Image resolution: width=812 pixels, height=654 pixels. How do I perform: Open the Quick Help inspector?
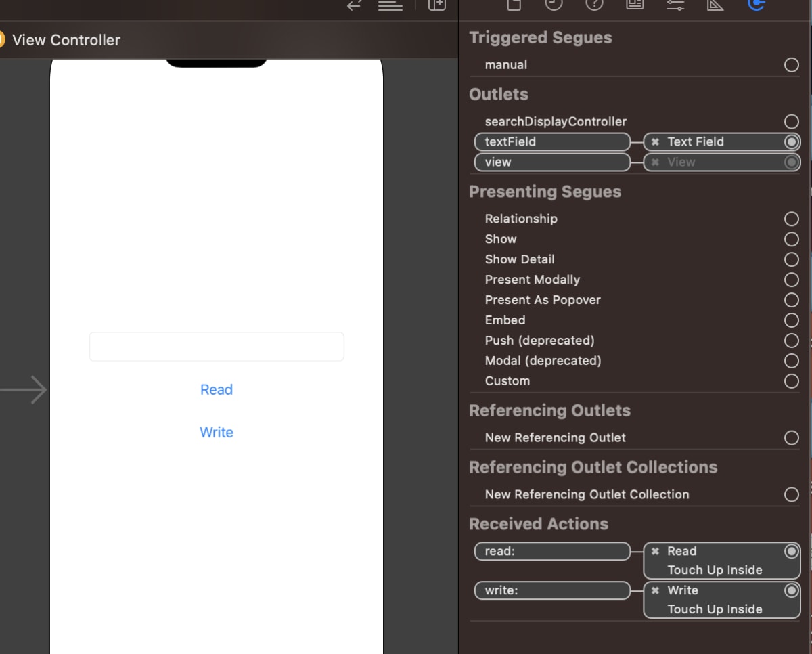(594, 5)
